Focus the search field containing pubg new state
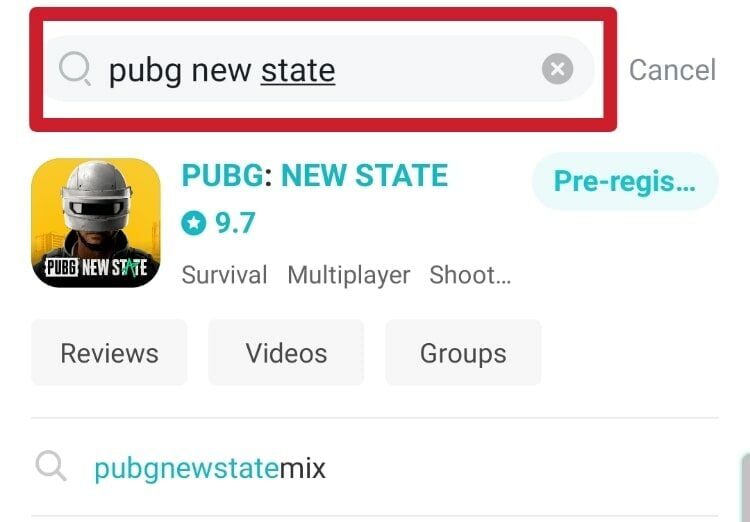Viewport: 750px width, 522px height. coord(320,69)
